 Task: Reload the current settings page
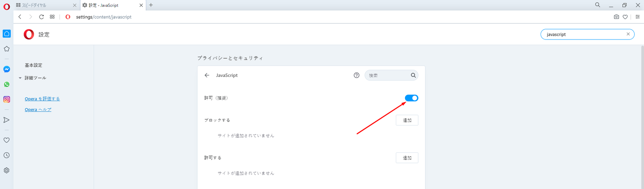click(x=41, y=17)
